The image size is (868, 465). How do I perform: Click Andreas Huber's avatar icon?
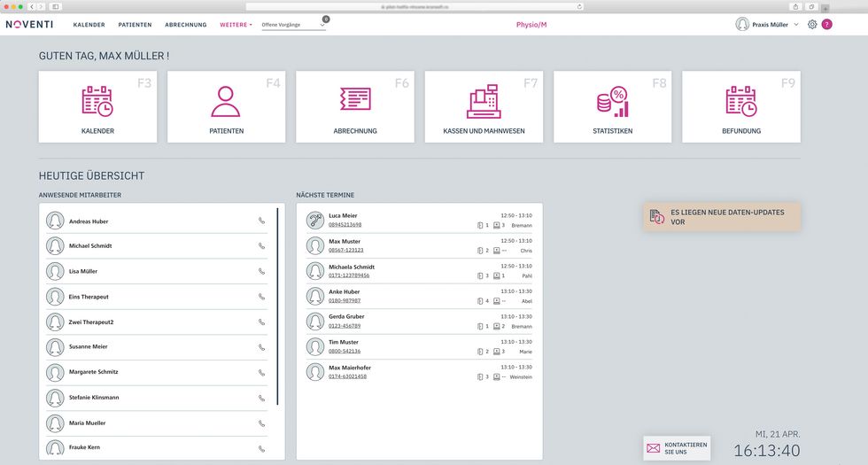(55, 221)
